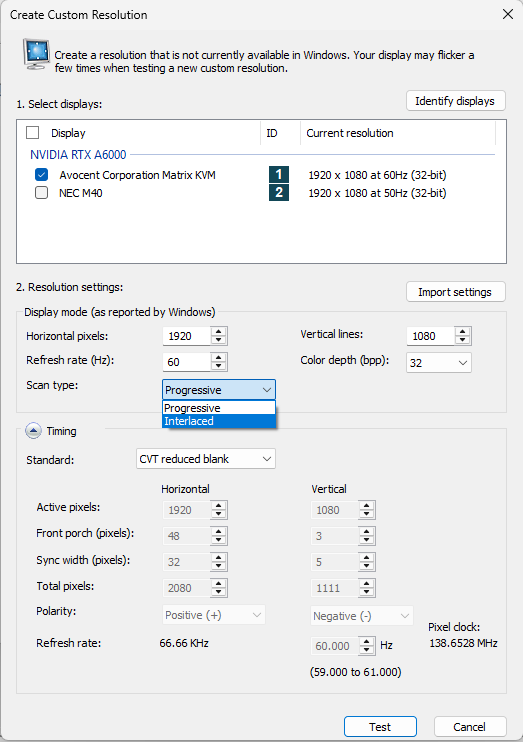This screenshot has width=523, height=742.
Task: Select Progressive from the scan type list
Action: 219,408
